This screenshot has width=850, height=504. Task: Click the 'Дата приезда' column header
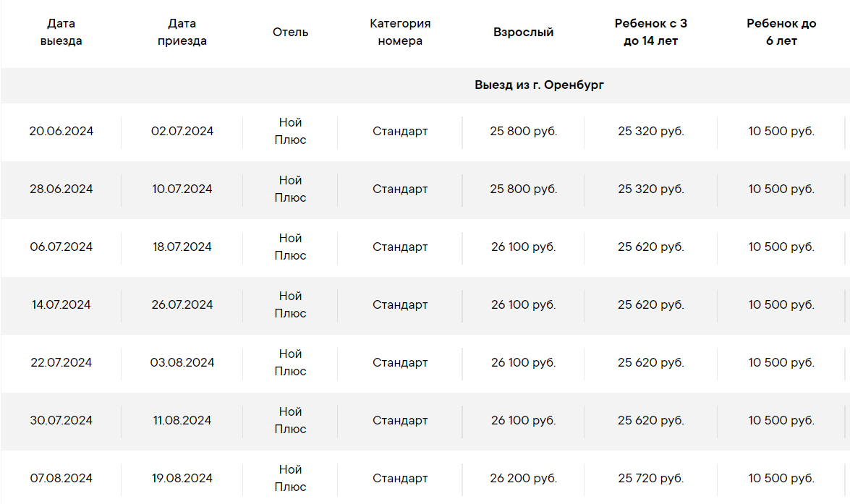tap(182, 32)
